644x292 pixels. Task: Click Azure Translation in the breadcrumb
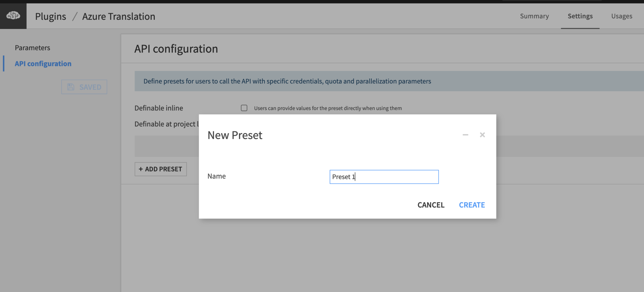coord(119,16)
